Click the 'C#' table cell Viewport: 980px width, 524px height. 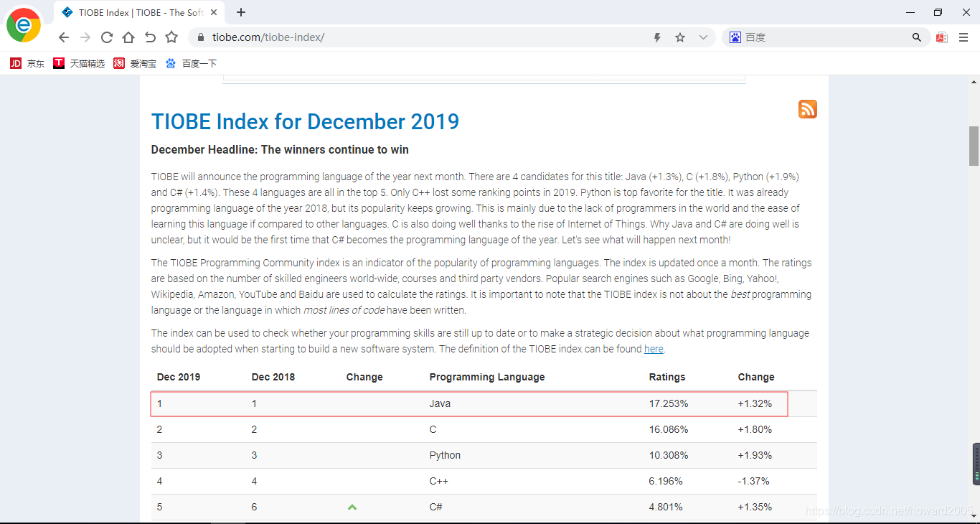(436, 507)
